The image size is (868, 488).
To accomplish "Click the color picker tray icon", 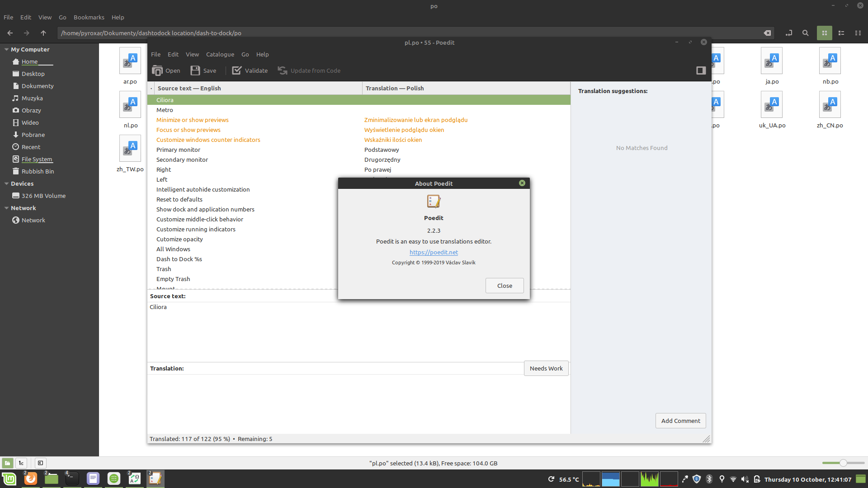I will (x=685, y=479).
